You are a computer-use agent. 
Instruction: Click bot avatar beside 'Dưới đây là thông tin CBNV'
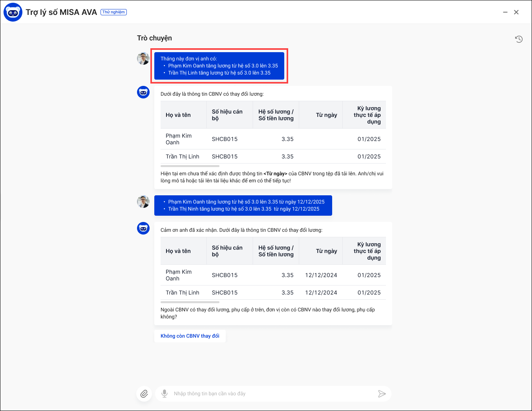coord(143,92)
